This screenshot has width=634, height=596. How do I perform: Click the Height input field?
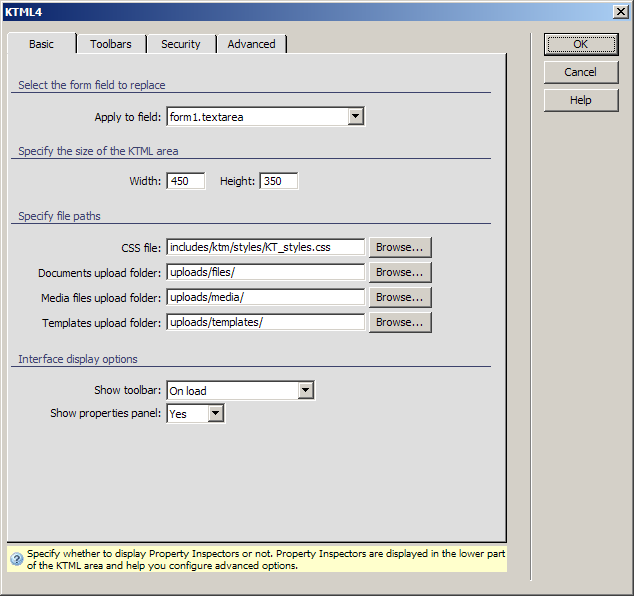pyautogui.click(x=279, y=181)
